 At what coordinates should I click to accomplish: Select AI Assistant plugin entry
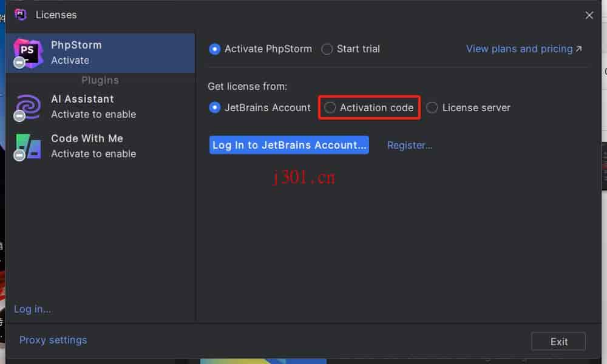click(101, 107)
